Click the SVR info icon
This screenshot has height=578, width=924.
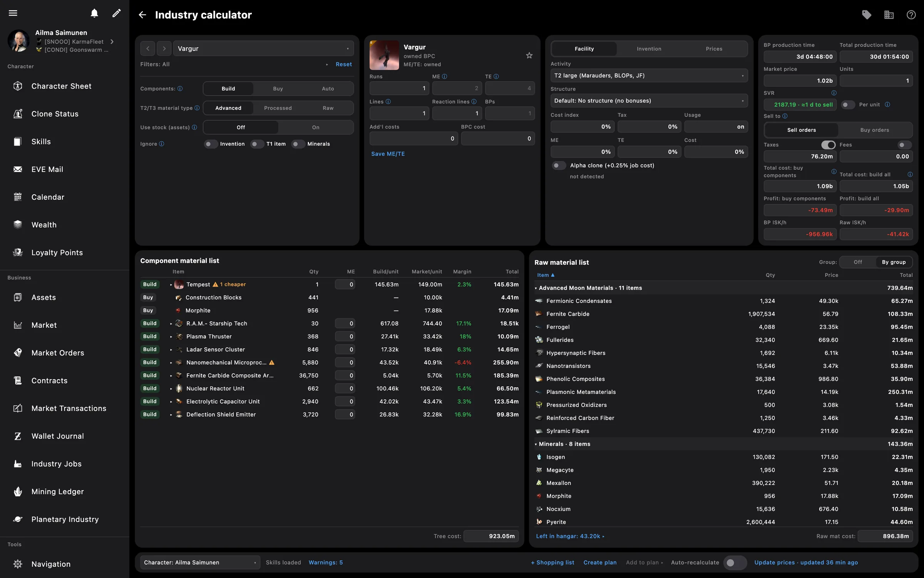point(834,93)
